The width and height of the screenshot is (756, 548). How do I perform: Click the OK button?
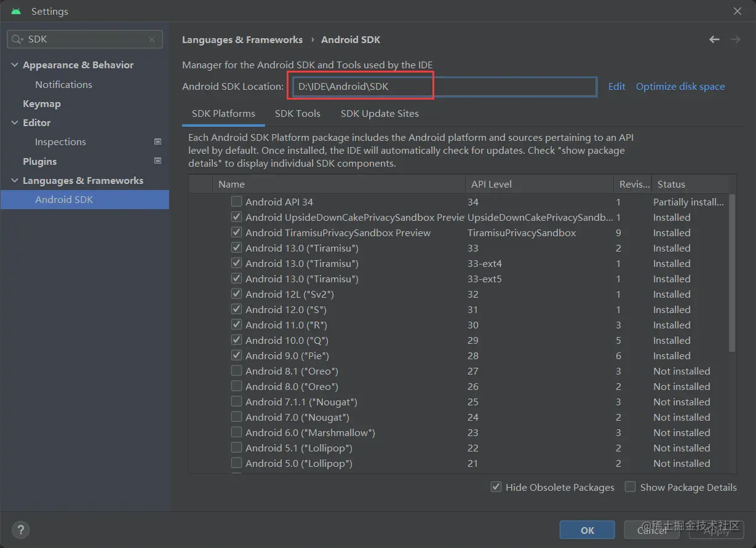(587, 530)
